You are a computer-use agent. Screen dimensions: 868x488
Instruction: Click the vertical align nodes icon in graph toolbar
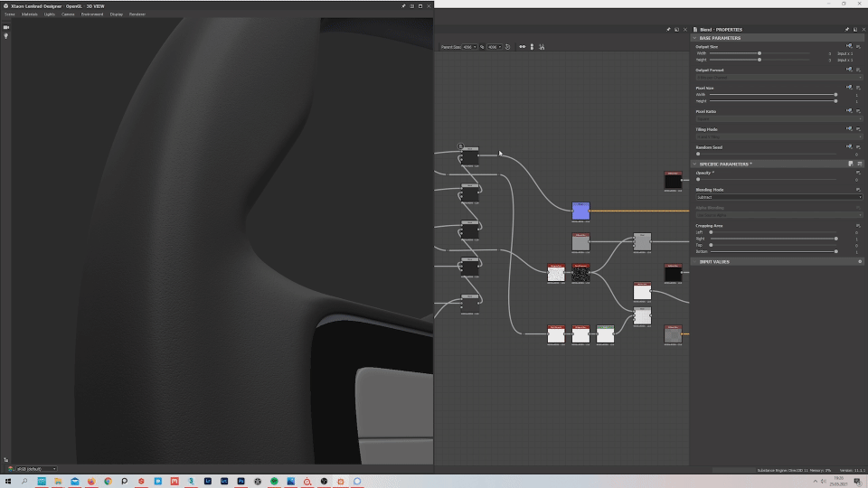532,47
